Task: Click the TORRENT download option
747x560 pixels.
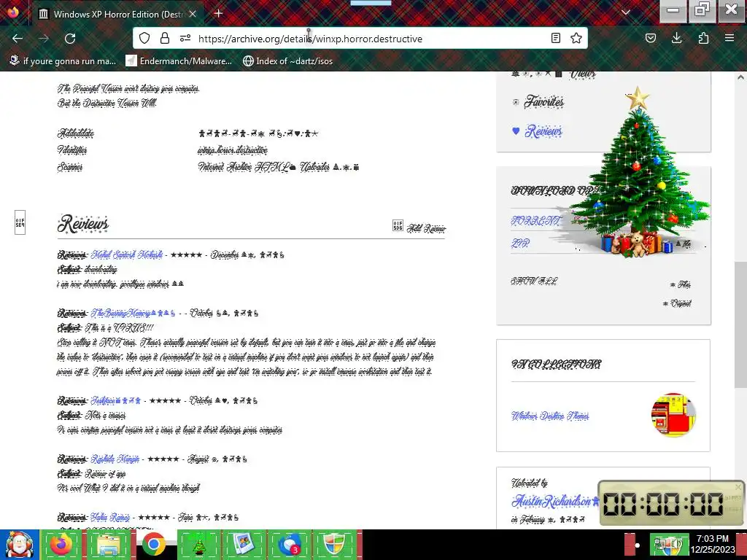Action: (536, 221)
